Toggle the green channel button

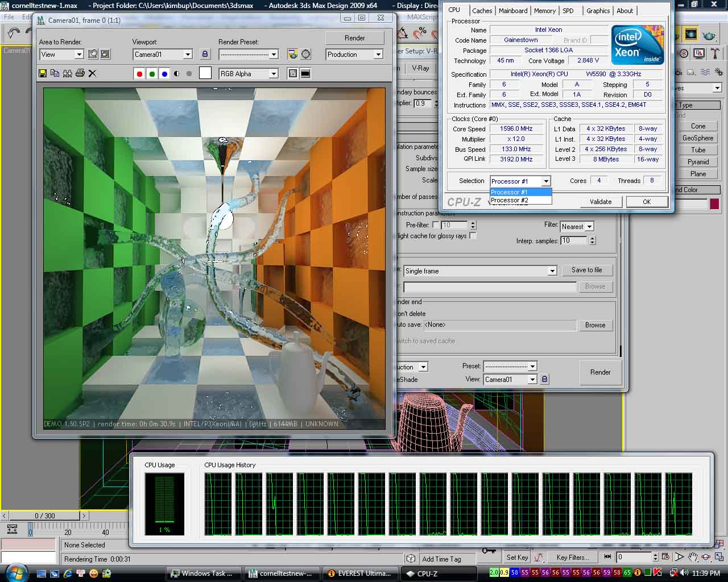tap(152, 73)
